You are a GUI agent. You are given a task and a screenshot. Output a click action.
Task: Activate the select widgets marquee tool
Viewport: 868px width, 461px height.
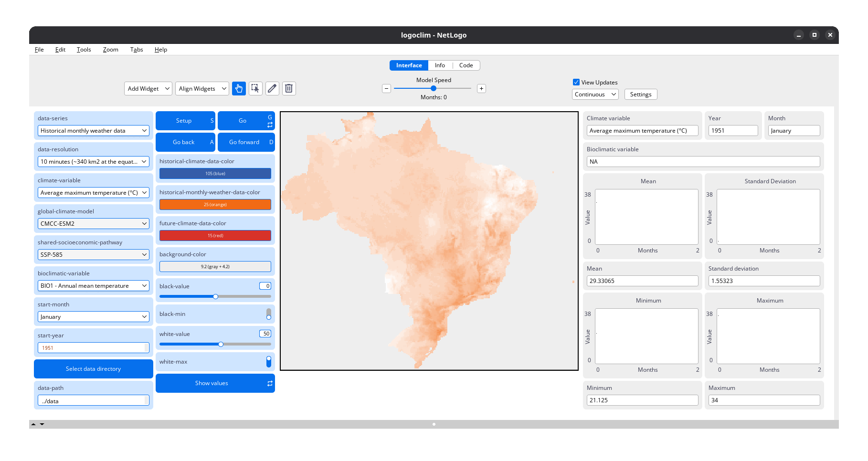click(x=255, y=88)
